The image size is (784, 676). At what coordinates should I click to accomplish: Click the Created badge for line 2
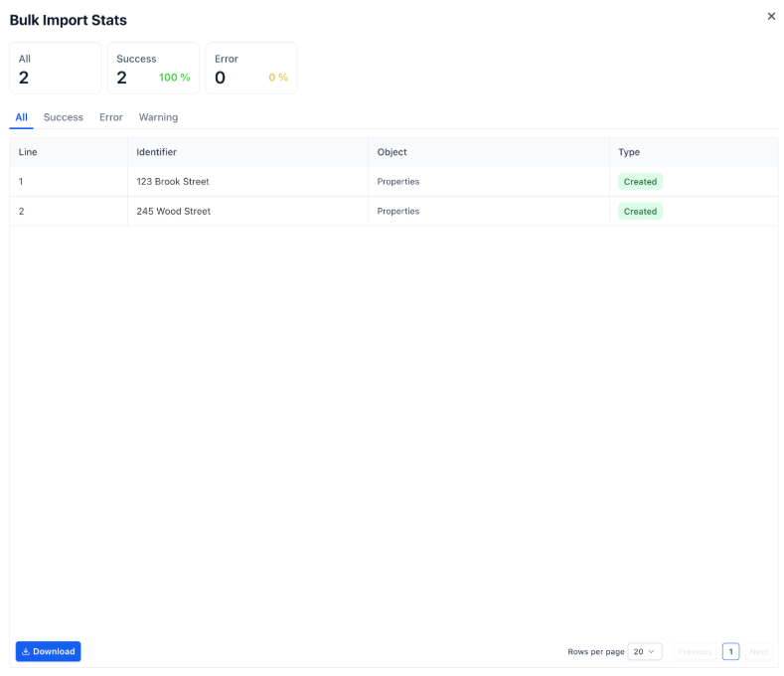coord(640,211)
